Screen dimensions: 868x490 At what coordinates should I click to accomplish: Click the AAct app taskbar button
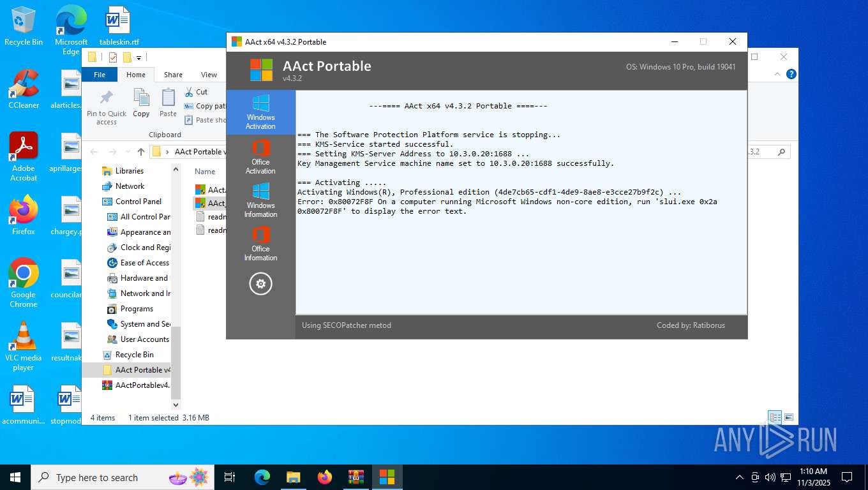(x=387, y=477)
